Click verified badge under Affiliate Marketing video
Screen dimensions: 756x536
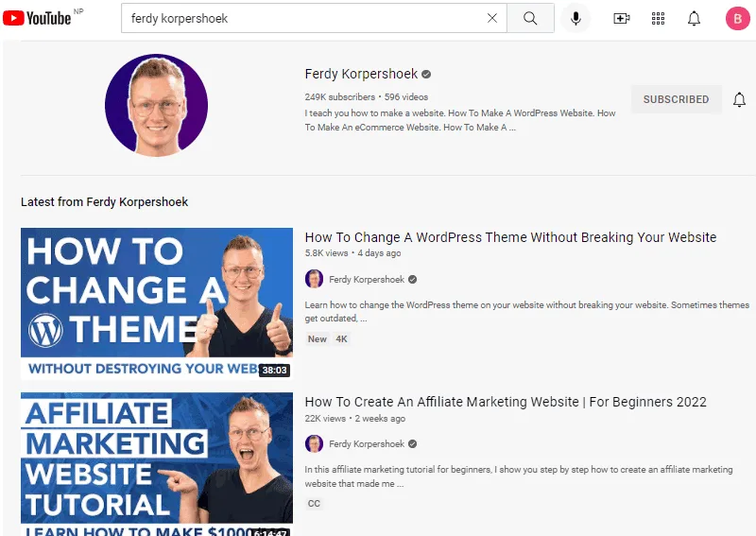pos(412,444)
